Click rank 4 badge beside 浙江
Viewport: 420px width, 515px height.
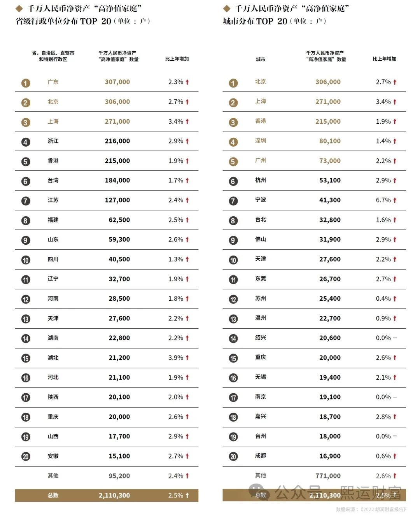click(x=26, y=142)
